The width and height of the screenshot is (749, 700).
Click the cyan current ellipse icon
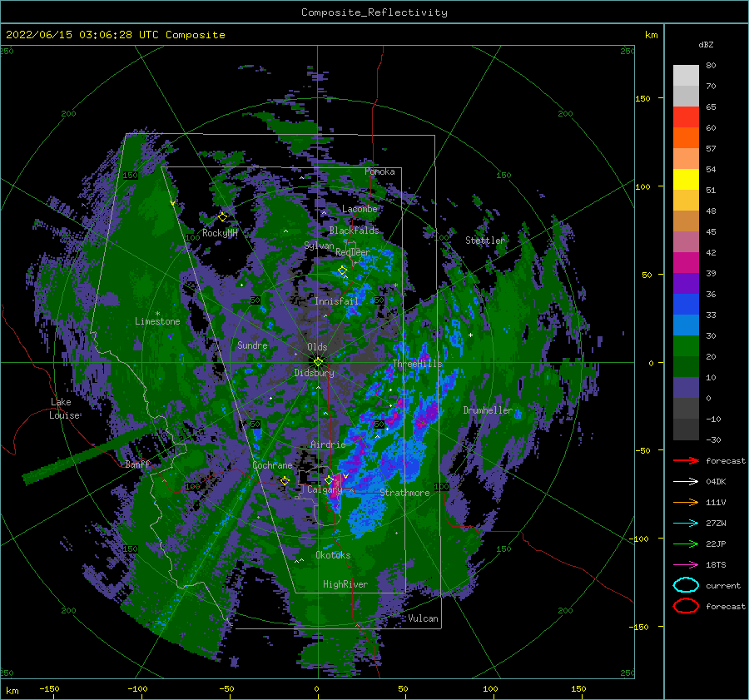coord(686,585)
